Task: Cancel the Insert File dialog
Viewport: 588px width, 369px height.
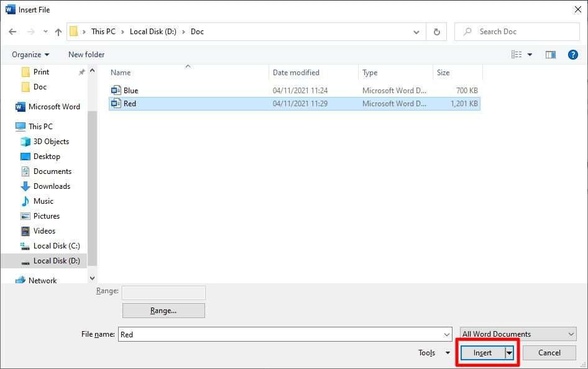Action: point(549,352)
